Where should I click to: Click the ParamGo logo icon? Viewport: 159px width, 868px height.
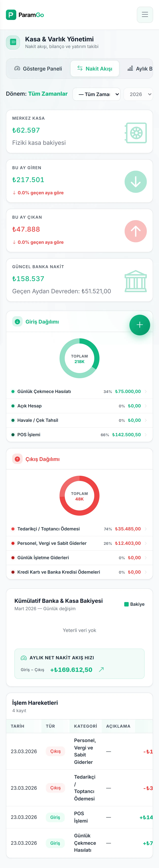point(11,15)
